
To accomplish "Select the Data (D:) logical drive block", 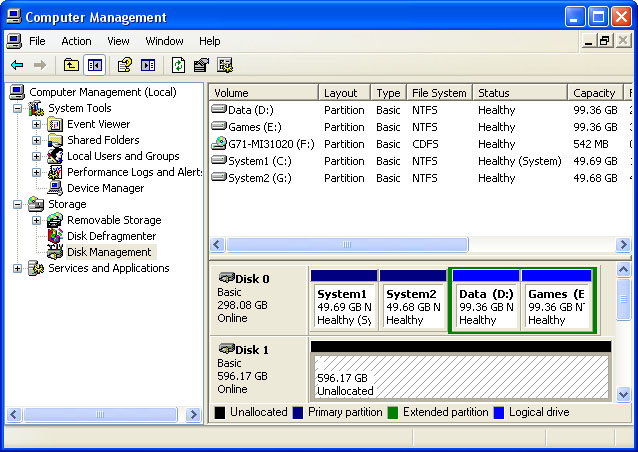I will click(x=486, y=299).
